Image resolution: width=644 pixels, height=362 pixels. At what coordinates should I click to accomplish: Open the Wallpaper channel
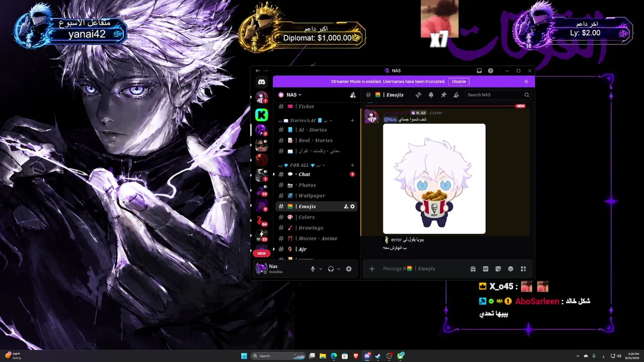pos(316,196)
